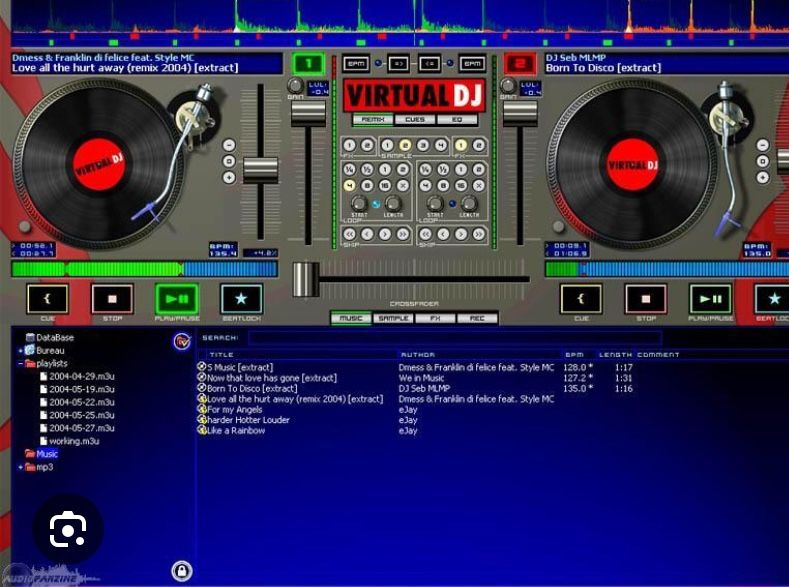This screenshot has width=789, height=587.
Task: Click left channel volume fader
Action: (308, 113)
